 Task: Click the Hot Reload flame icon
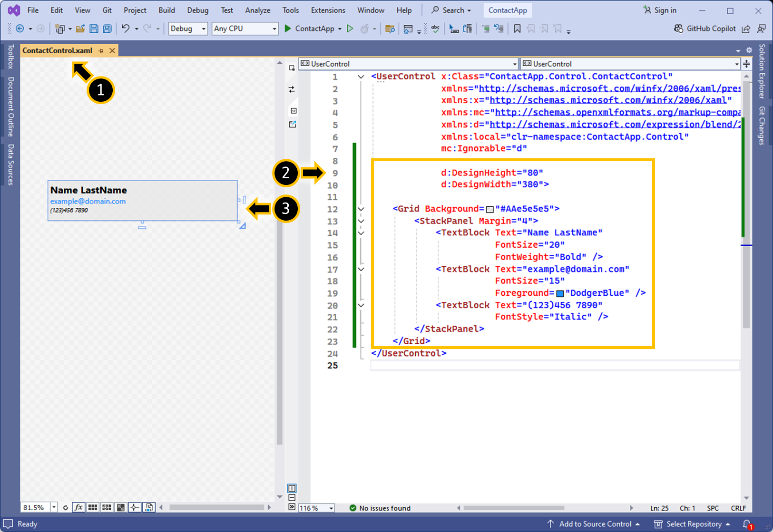[364, 29]
